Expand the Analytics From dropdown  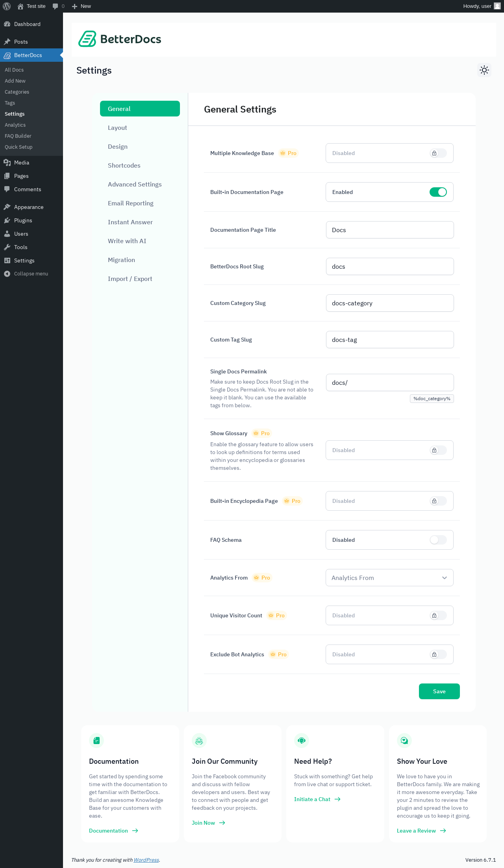tap(389, 578)
